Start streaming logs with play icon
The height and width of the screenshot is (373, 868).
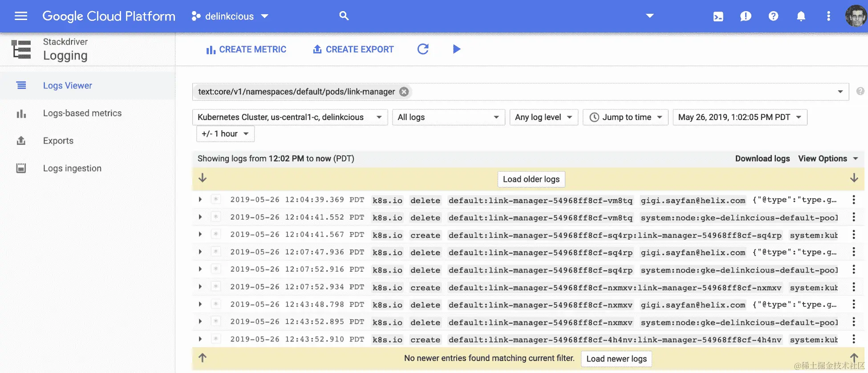(x=456, y=49)
